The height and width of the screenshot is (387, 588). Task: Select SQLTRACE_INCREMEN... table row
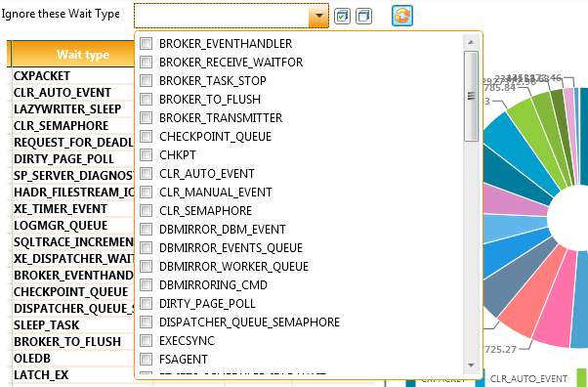[73, 241]
